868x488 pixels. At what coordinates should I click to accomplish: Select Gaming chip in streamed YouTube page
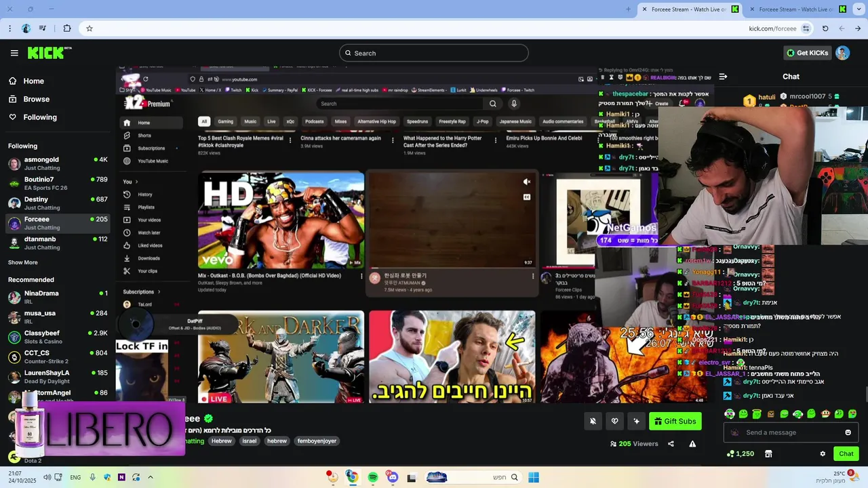click(225, 121)
